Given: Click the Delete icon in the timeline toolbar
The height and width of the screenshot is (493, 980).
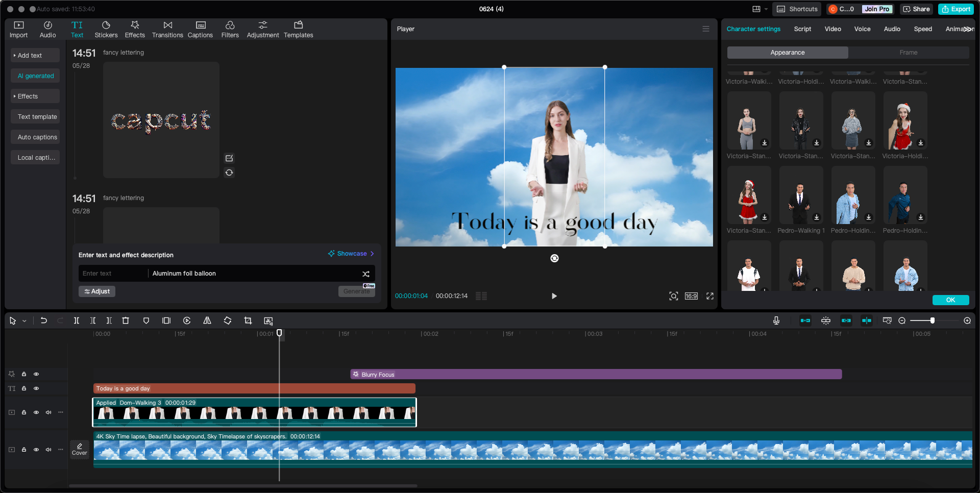Looking at the screenshot, I should tap(126, 321).
